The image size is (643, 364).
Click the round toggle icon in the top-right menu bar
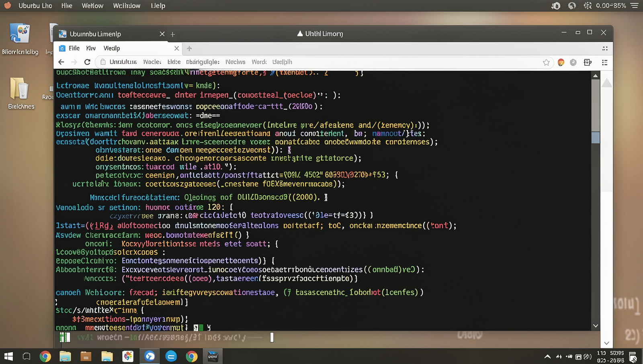556,6
